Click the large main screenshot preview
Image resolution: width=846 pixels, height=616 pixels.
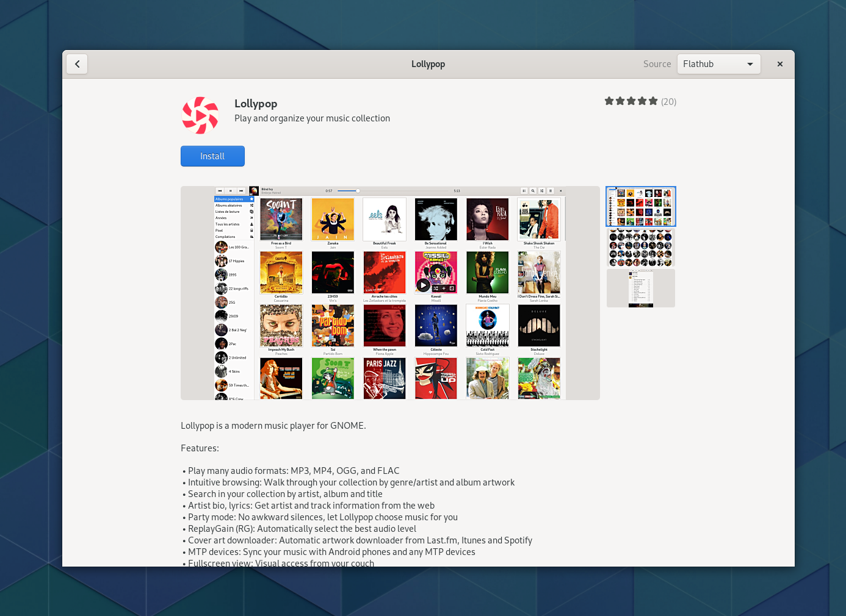pyautogui.click(x=390, y=293)
